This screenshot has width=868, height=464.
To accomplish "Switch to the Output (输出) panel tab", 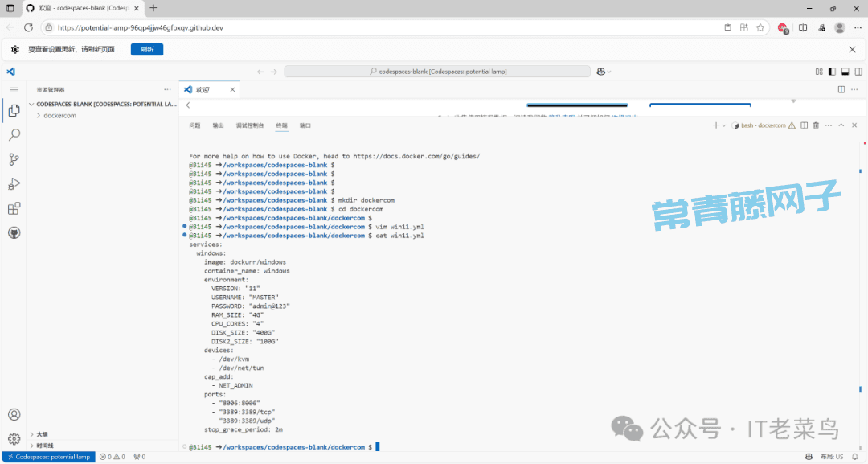I will (x=218, y=125).
